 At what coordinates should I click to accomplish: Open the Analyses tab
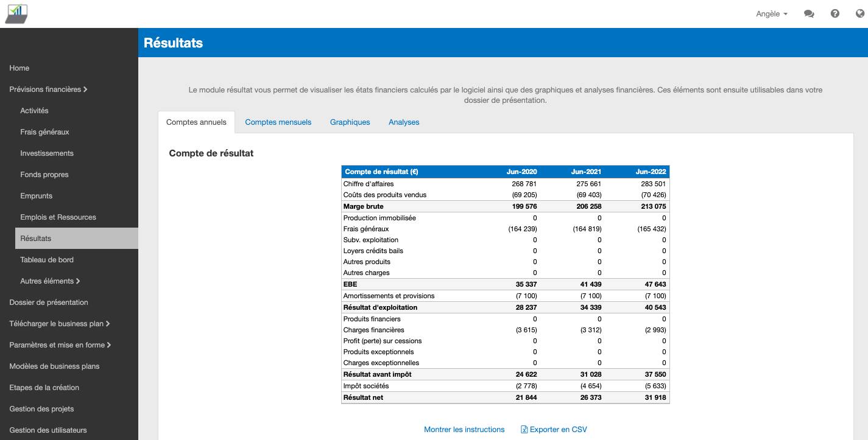404,122
